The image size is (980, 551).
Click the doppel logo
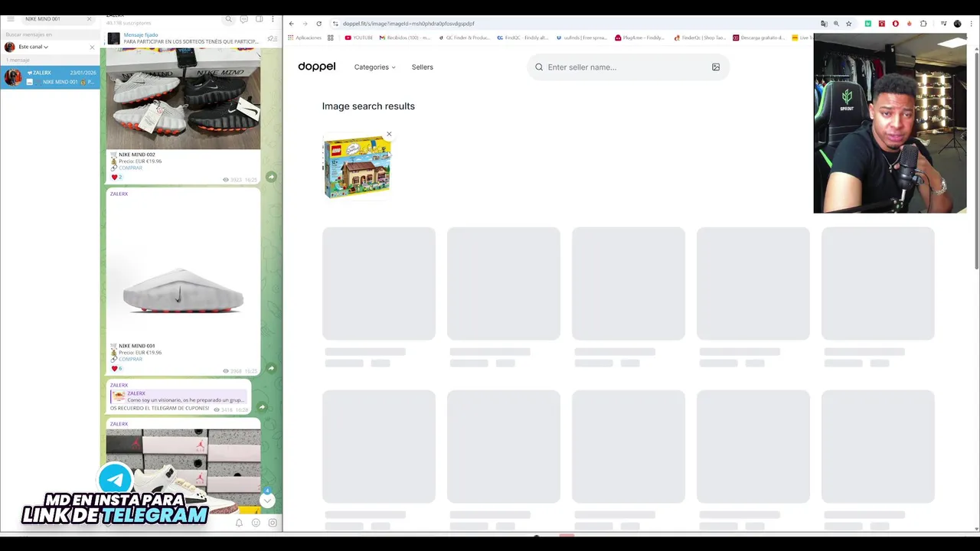[x=317, y=67]
